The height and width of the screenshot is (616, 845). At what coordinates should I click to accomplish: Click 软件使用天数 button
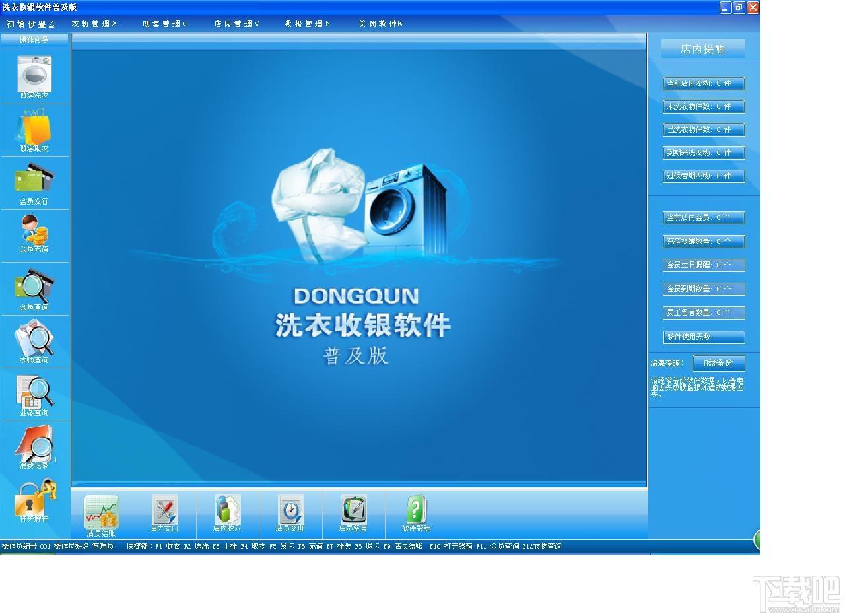coord(704,337)
